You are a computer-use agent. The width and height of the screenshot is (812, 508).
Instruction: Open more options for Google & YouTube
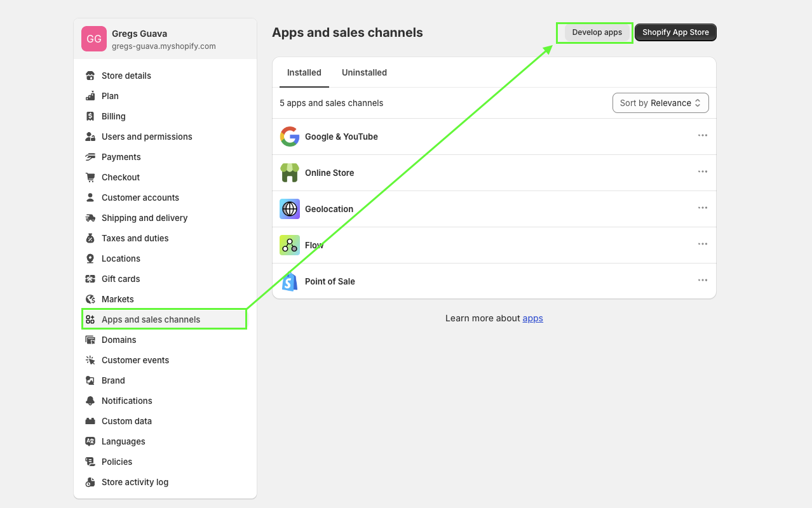click(703, 135)
